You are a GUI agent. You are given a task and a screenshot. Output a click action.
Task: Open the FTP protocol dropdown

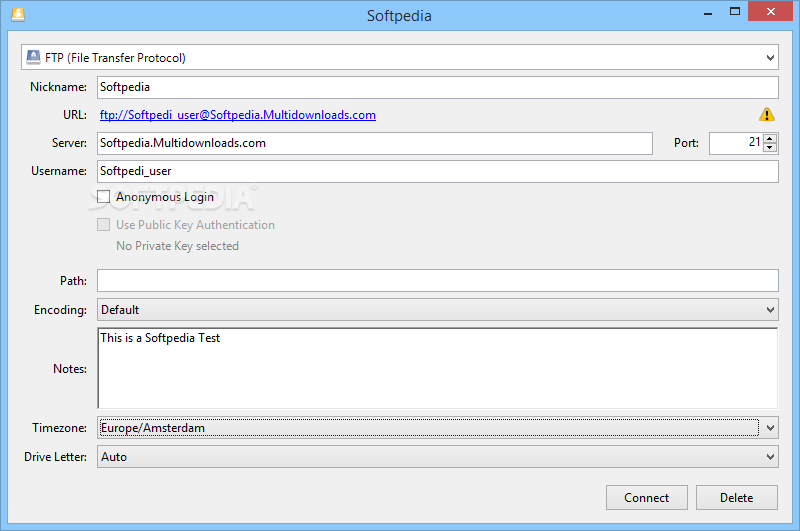(399, 57)
